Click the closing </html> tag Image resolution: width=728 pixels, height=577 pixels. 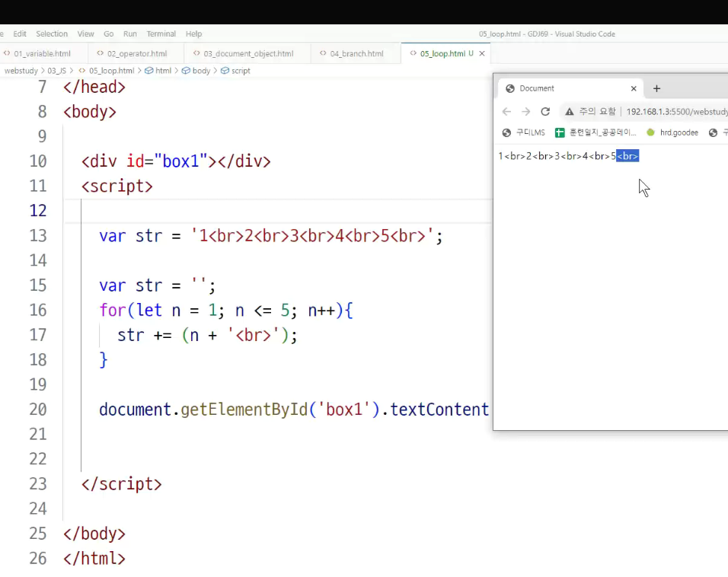(94, 559)
